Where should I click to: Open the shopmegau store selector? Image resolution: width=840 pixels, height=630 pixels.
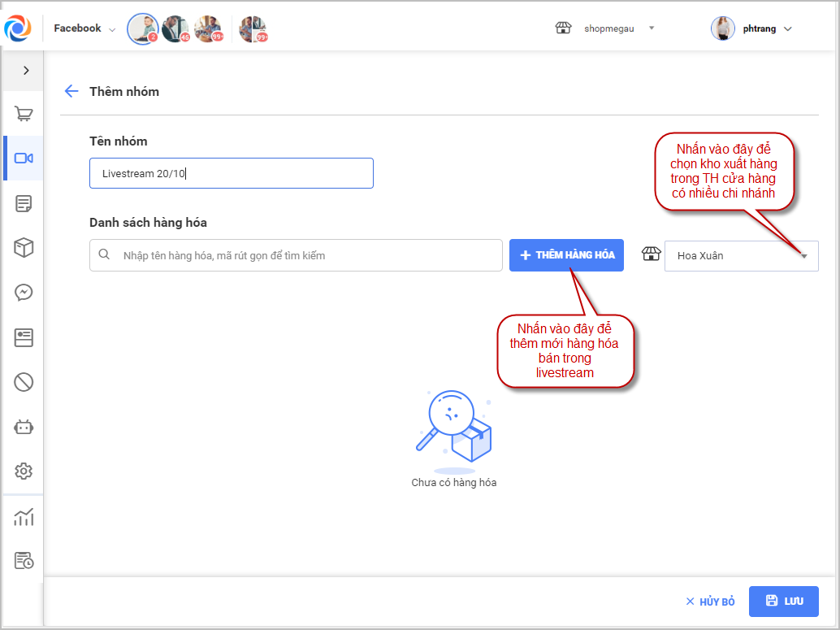point(606,28)
